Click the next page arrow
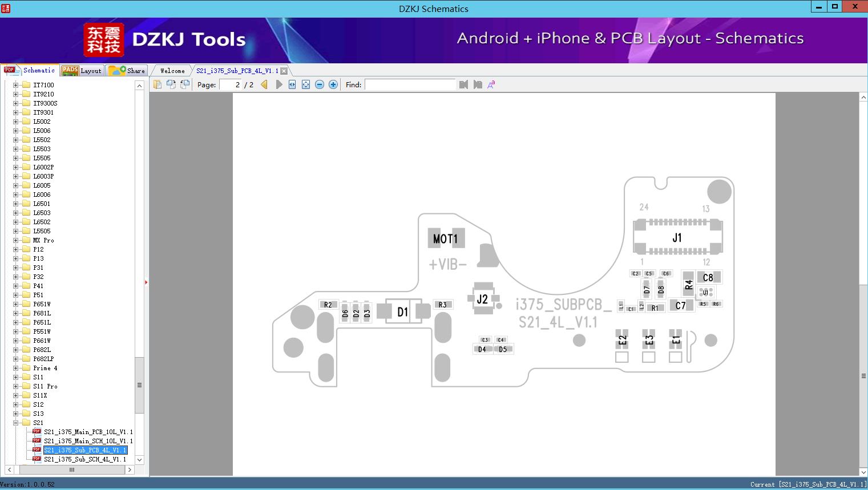868x490 pixels. coord(279,84)
